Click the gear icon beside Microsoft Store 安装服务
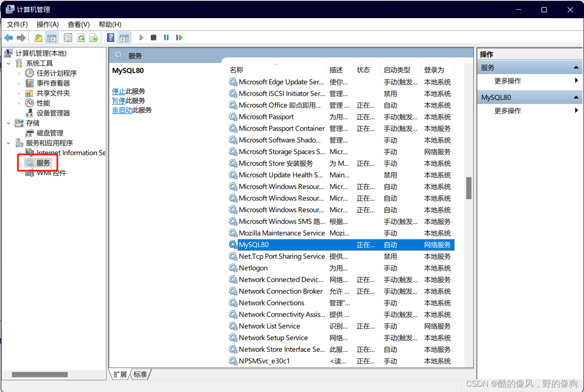The width and height of the screenshot is (584, 392). [x=233, y=163]
